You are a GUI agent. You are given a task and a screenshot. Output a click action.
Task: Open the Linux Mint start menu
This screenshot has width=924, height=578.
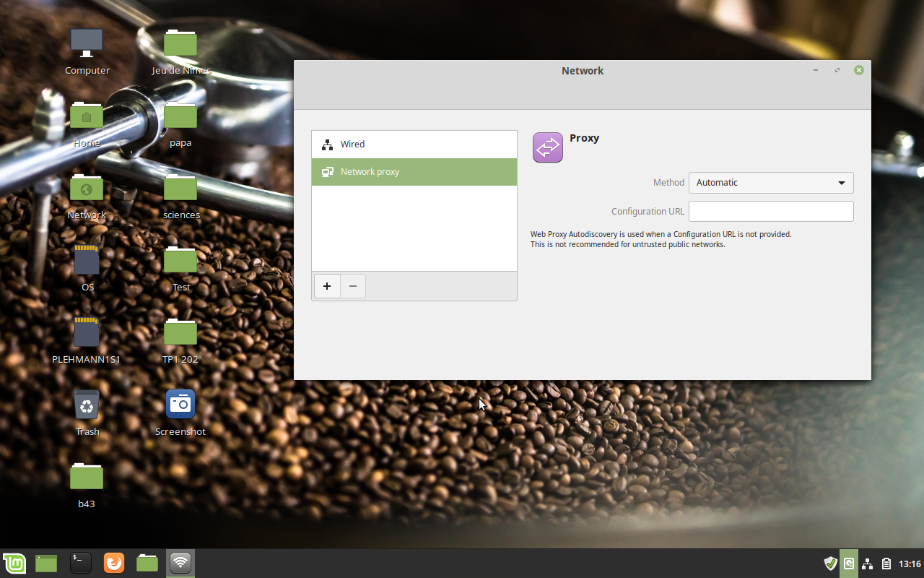pyautogui.click(x=14, y=563)
